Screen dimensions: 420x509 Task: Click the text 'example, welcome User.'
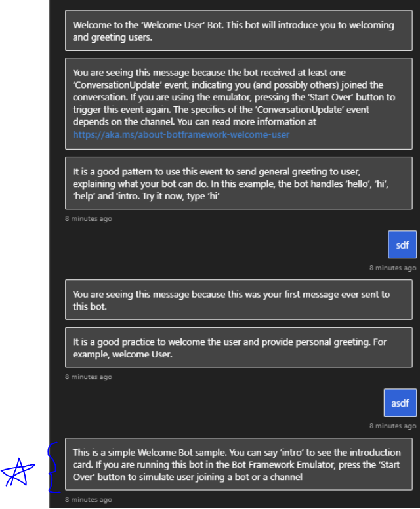[123, 354]
